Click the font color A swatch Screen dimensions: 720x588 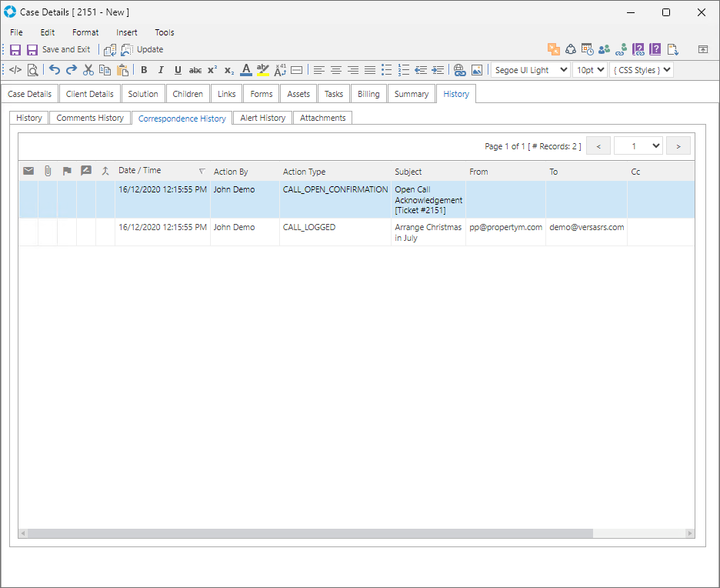245,70
